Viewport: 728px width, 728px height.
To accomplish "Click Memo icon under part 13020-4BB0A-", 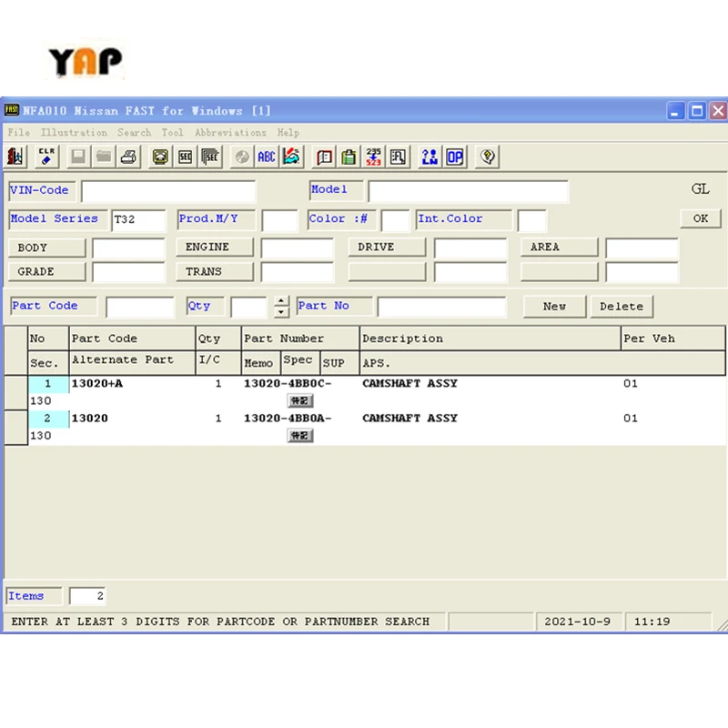I will click(x=300, y=436).
